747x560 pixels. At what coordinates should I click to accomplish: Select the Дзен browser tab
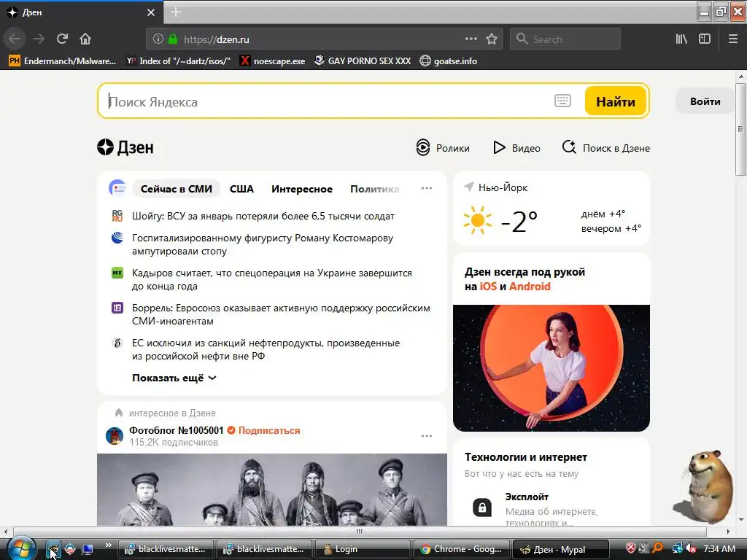pyautogui.click(x=81, y=12)
